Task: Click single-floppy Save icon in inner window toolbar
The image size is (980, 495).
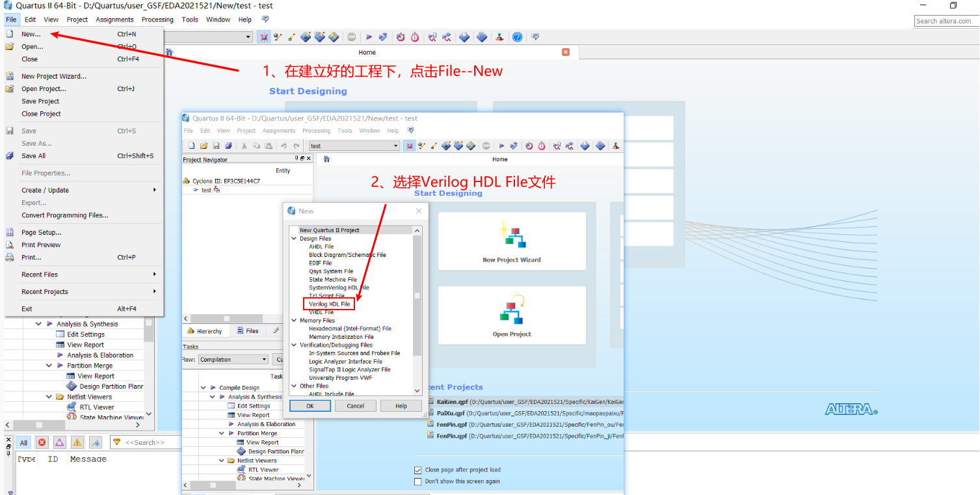Action: pyautogui.click(x=217, y=146)
